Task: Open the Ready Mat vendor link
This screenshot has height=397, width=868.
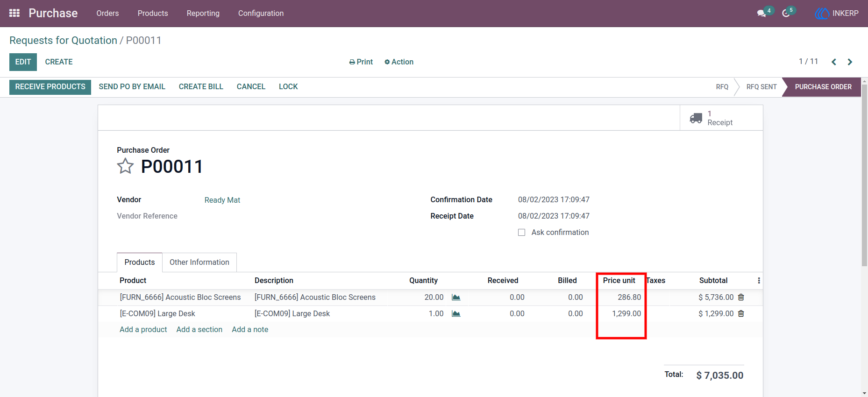Action: tap(222, 200)
